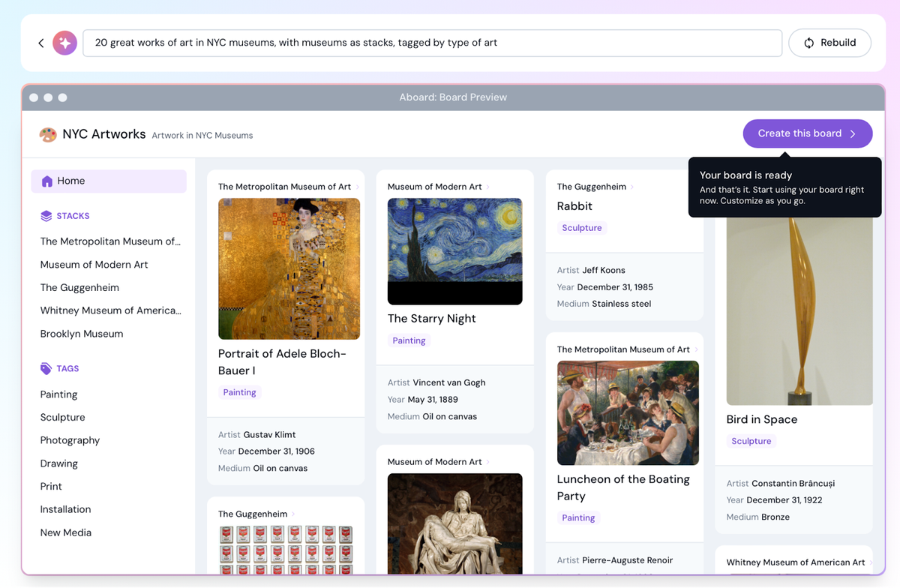Image resolution: width=900 pixels, height=588 pixels.
Task: Select the New Media tag
Action: tap(65, 532)
